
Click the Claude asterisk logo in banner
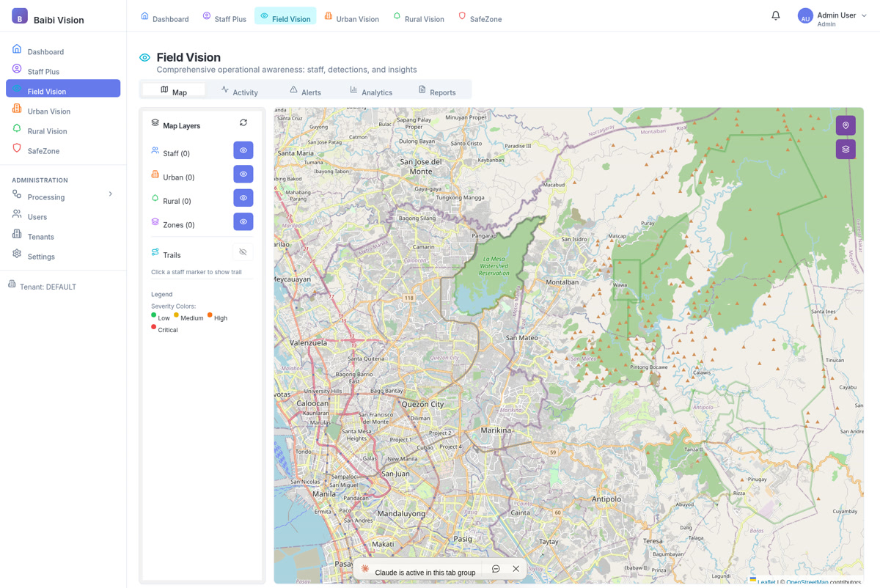[x=365, y=569]
